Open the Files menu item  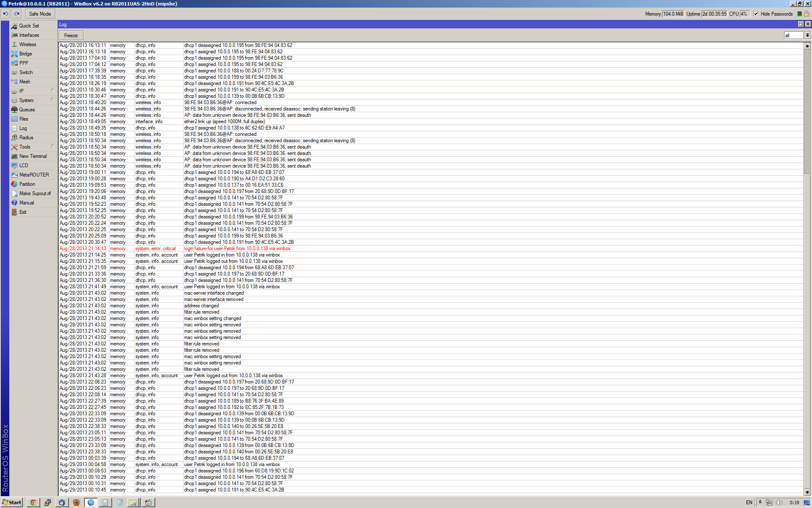pyautogui.click(x=24, y=119)
